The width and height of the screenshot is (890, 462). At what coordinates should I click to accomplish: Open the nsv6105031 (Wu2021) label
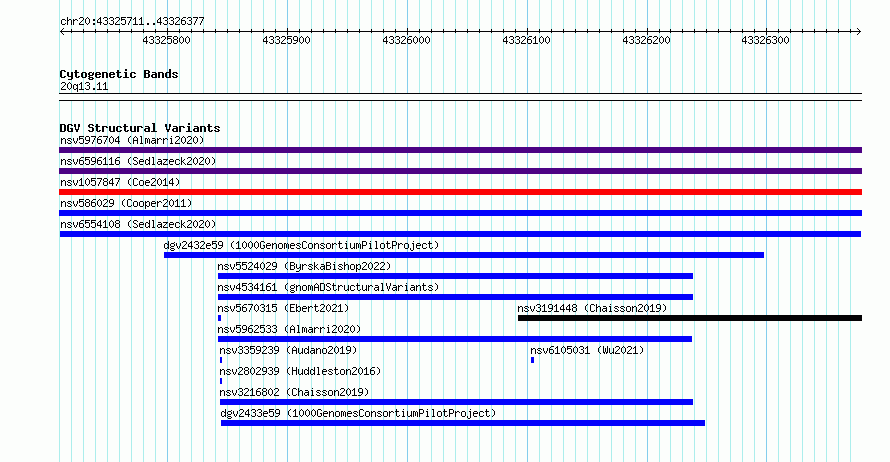pyautogui.click(x=587, y=350)
